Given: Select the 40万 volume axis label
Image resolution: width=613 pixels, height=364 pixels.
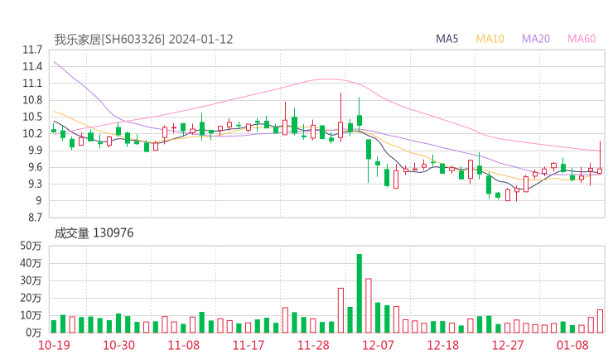Looking at the screenshot, I should [x=31, y=263].
